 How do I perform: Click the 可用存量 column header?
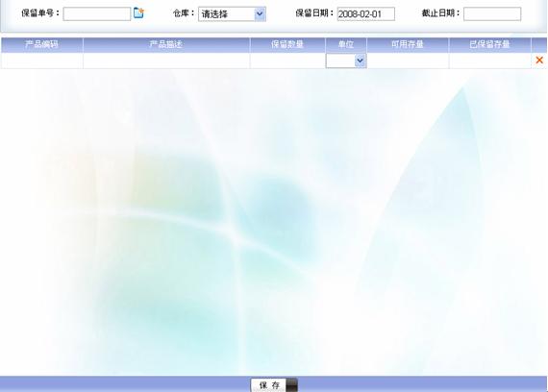point(408,45)
